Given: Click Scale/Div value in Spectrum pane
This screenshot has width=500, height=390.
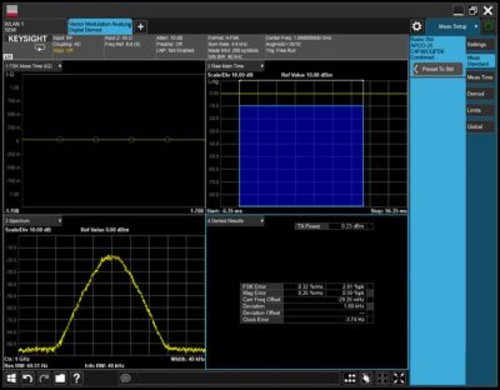Looking at the screenshot, I should point(28,230).
